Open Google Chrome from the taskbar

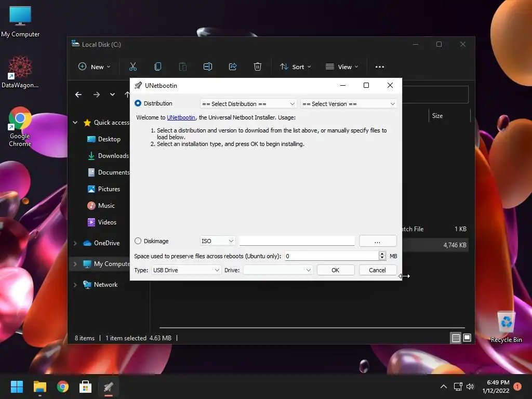pyautogui.click(x=63, y=387)
